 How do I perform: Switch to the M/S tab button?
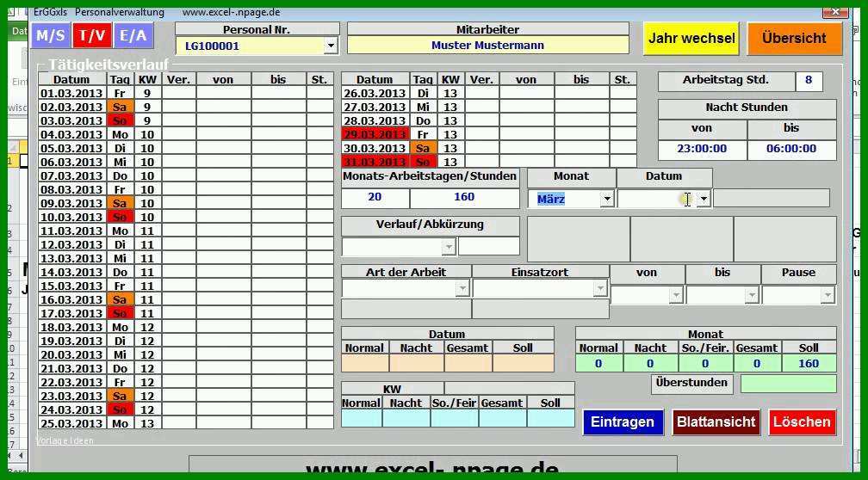[51, 36]
